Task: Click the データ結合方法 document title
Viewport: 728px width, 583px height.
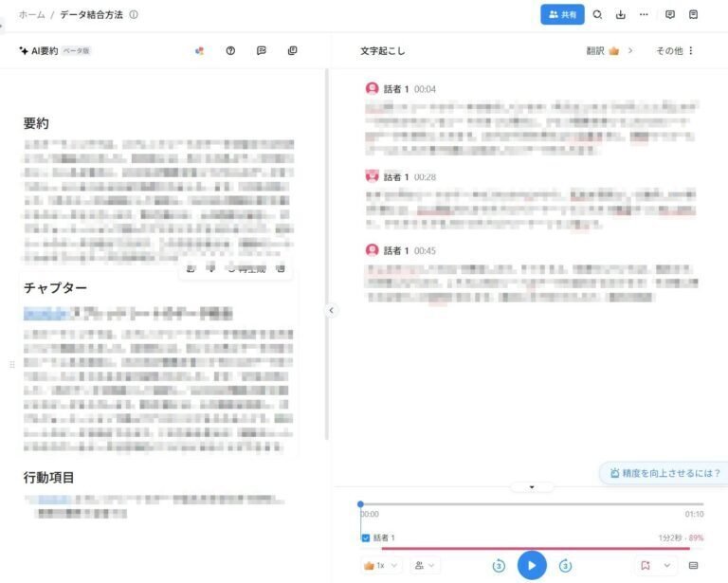Action: (91, 15)
